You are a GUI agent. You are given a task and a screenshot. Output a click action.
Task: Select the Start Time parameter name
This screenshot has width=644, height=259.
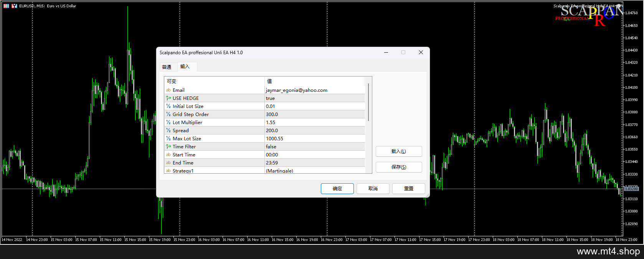click(184, 155)
